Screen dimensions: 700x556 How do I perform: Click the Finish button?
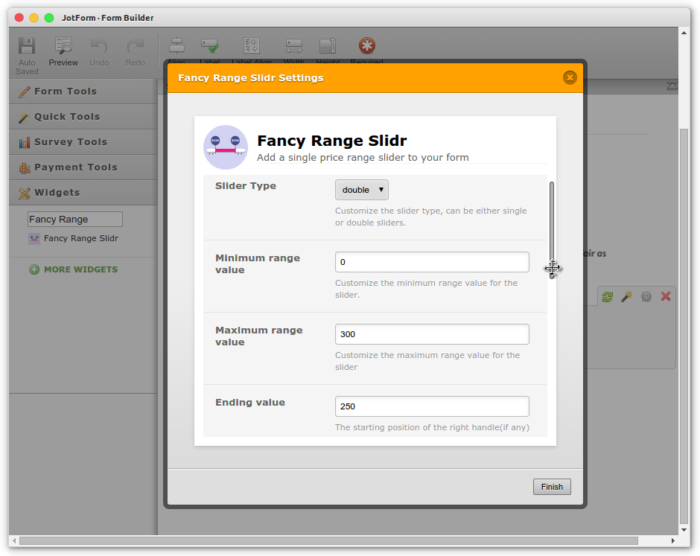click(x=552, y=487)
